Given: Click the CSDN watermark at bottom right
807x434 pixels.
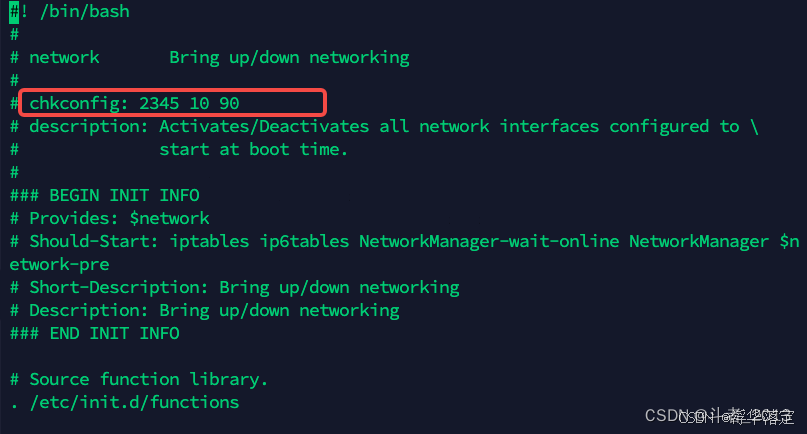Looking at the screenshot, I should coord(719,416).
